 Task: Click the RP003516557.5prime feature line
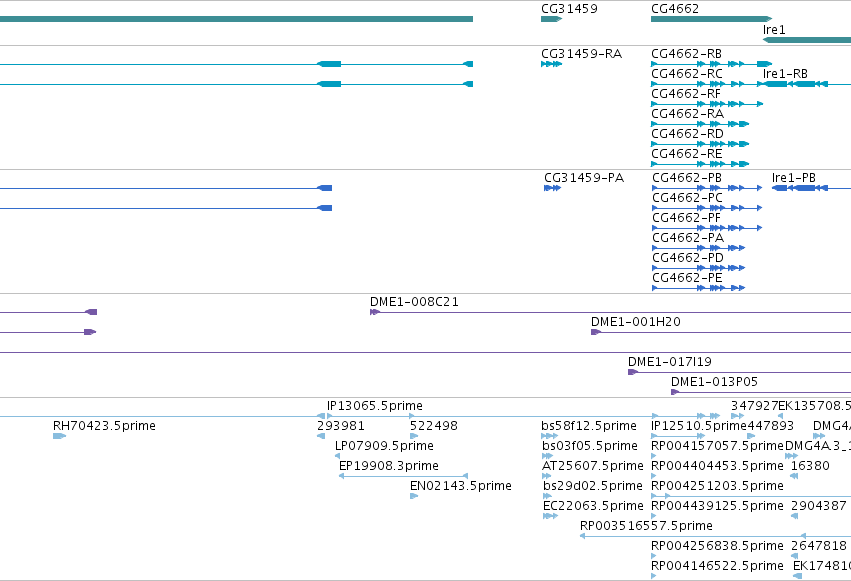click(715, 537)
